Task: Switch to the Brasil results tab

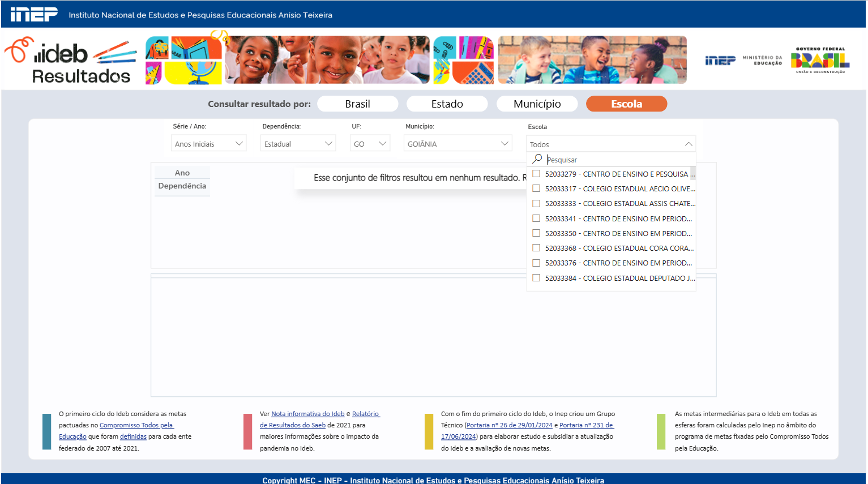Action: pyautogui.click(x=357, y=104)
